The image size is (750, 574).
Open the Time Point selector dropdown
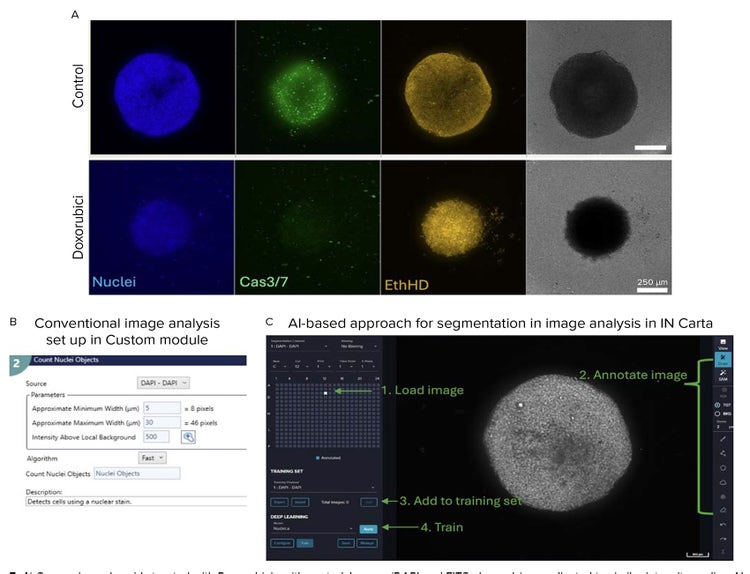coord(348,366)
